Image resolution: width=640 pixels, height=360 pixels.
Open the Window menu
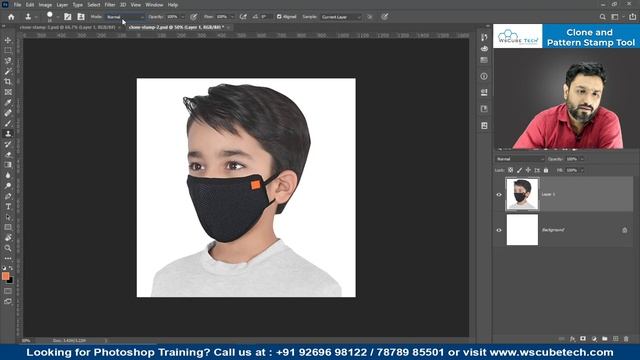154,5
